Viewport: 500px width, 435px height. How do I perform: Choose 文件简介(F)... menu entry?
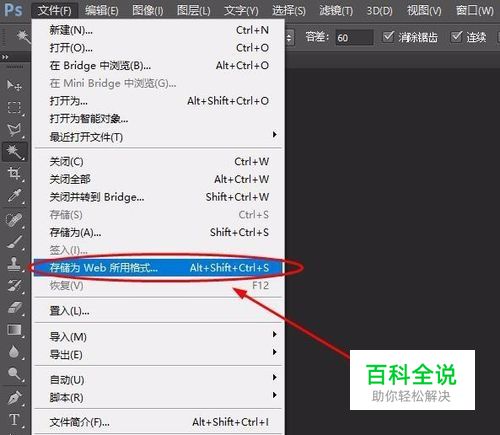pyautogui.click(x=158, y=422)
